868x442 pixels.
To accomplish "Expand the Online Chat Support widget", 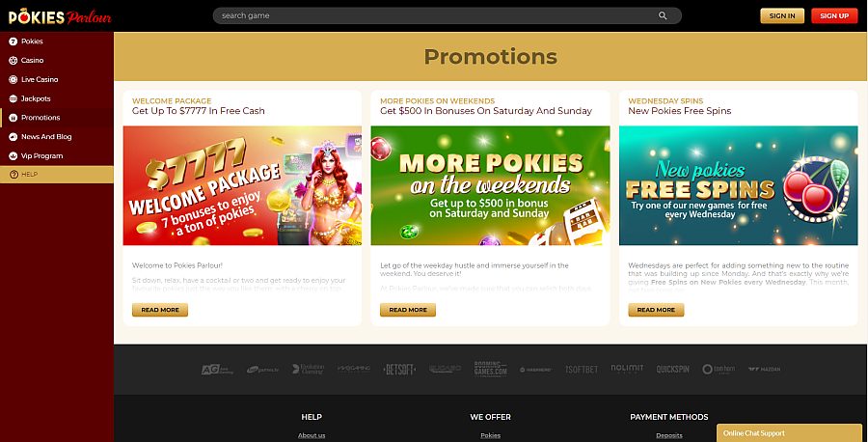I will click(x=789, y=433).
